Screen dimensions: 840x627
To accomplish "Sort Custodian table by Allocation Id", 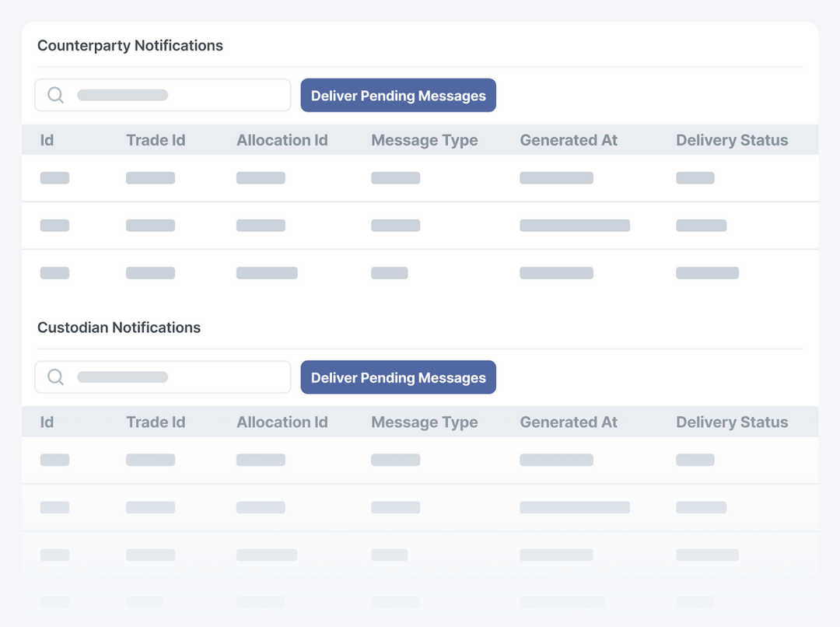I will [x=282, y=422].
